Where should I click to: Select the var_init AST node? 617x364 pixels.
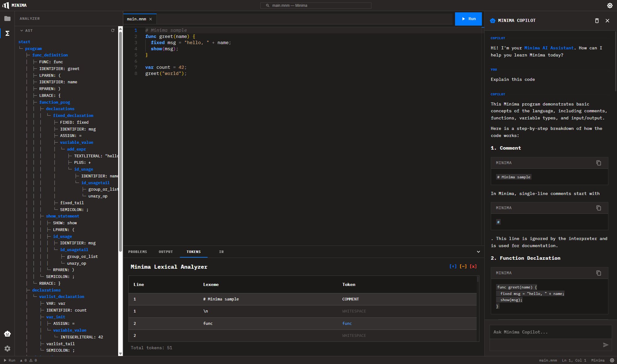tap(56, 317)
